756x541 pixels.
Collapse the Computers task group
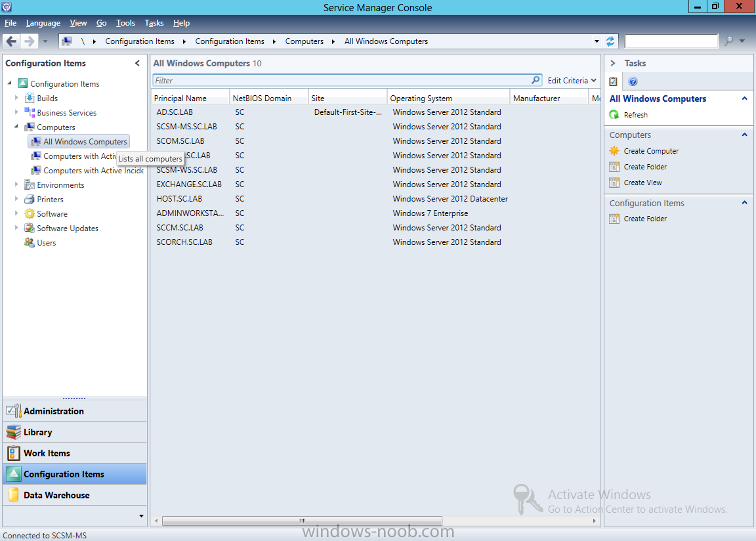(x=744, y=135)
